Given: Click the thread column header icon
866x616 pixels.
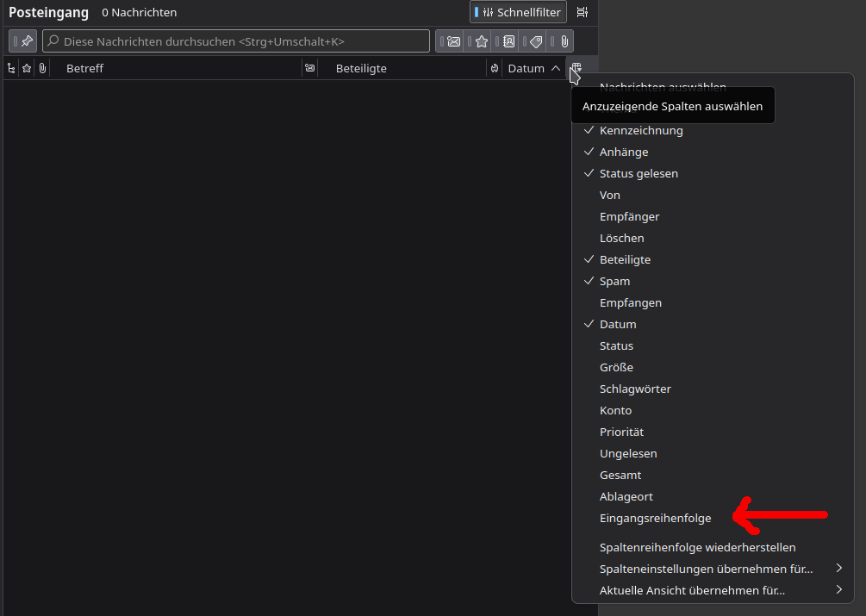Looking at the screenshot, I should 11,68.
